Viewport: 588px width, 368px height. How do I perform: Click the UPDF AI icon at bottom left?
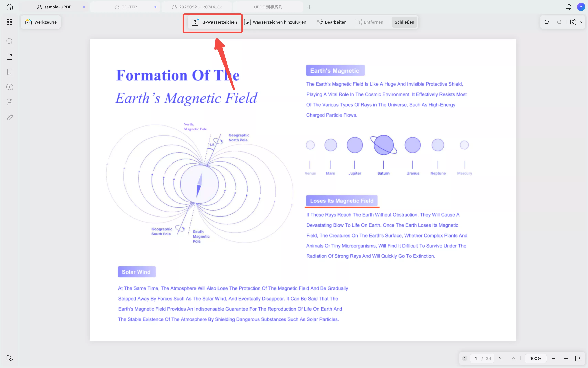[x=9, y=358]
